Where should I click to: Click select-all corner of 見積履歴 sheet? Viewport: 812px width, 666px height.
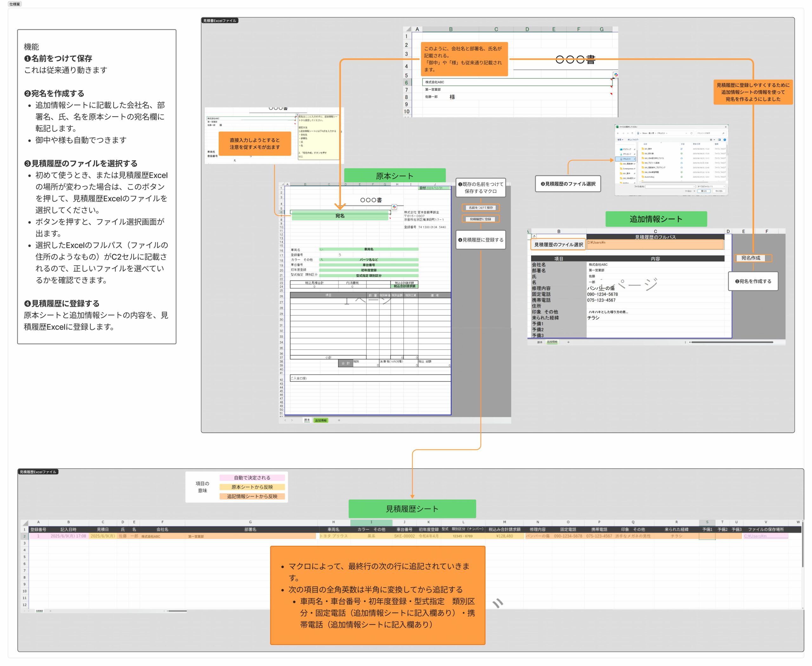coord(25,523)
